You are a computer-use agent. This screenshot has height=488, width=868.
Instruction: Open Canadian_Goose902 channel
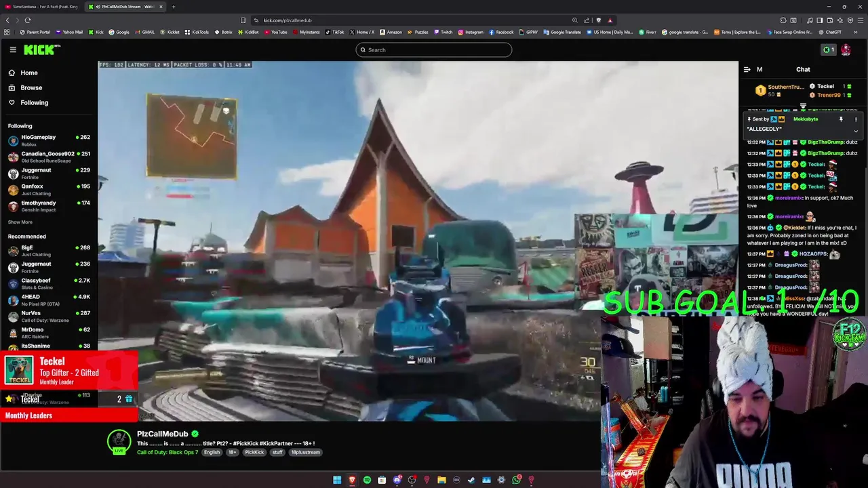tap(49, 157)
